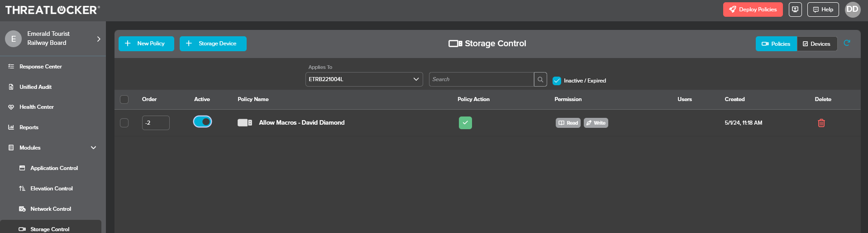Viewport: 868px width, 233px height.
Task: Click the Modules icon
Action: coord(11,148)
